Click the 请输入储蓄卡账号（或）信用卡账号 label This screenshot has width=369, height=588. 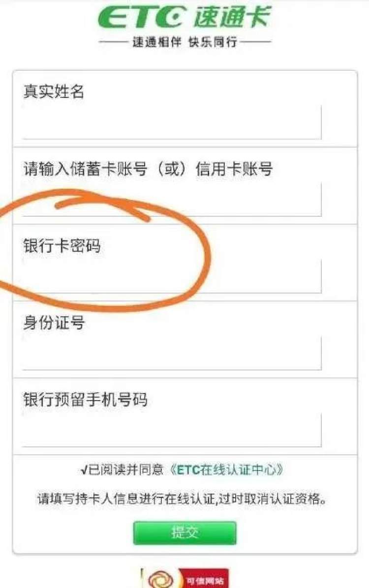click(x=148, y=169)
